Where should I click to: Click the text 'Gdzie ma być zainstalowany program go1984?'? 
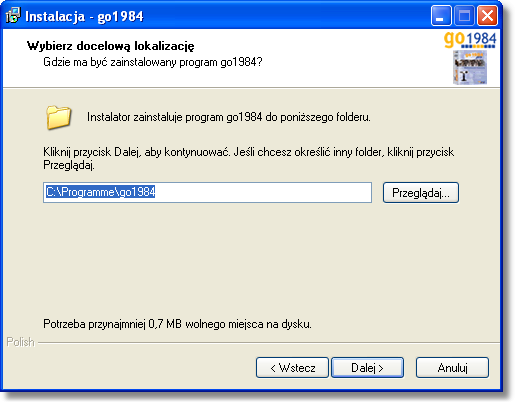[153, 62]
